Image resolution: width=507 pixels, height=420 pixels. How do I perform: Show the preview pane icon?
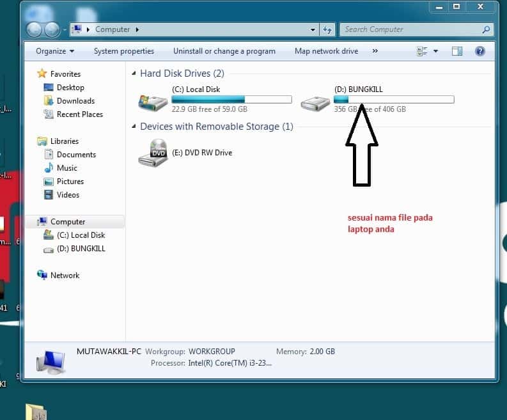coord(457,51)
